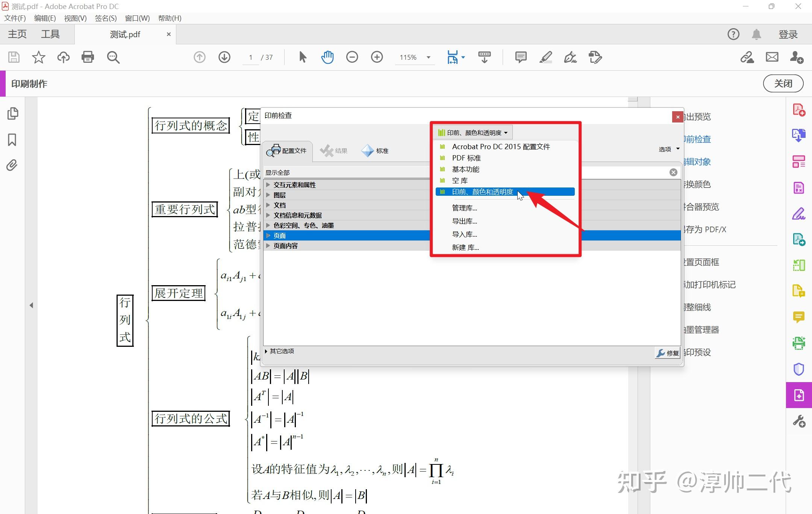Viewport: 812px width, 514px height.
Task: Select the hand pan tool
Action: coord(327,57)
